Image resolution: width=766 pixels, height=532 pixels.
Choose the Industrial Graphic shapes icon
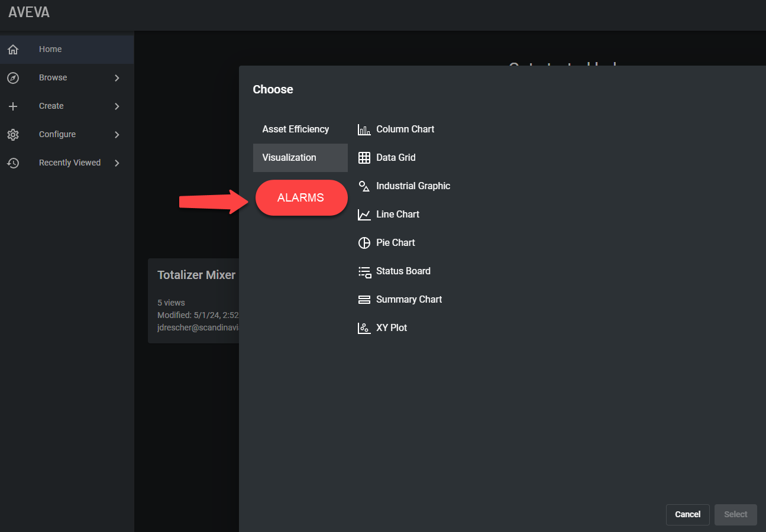(x=364, y=186)
